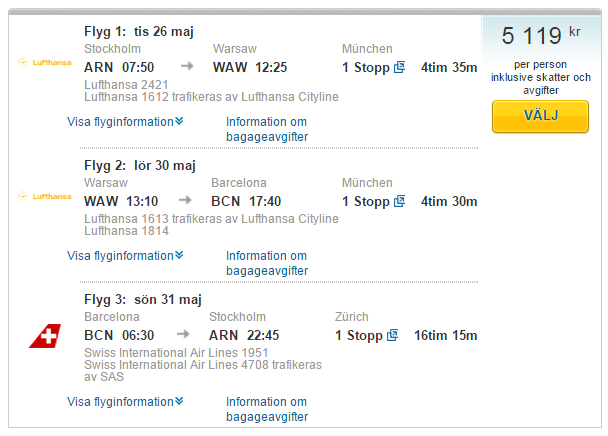Click the Lufthansa logo on Flyg 2
This screenshot has width=608, height=436.
click(44, 197)
